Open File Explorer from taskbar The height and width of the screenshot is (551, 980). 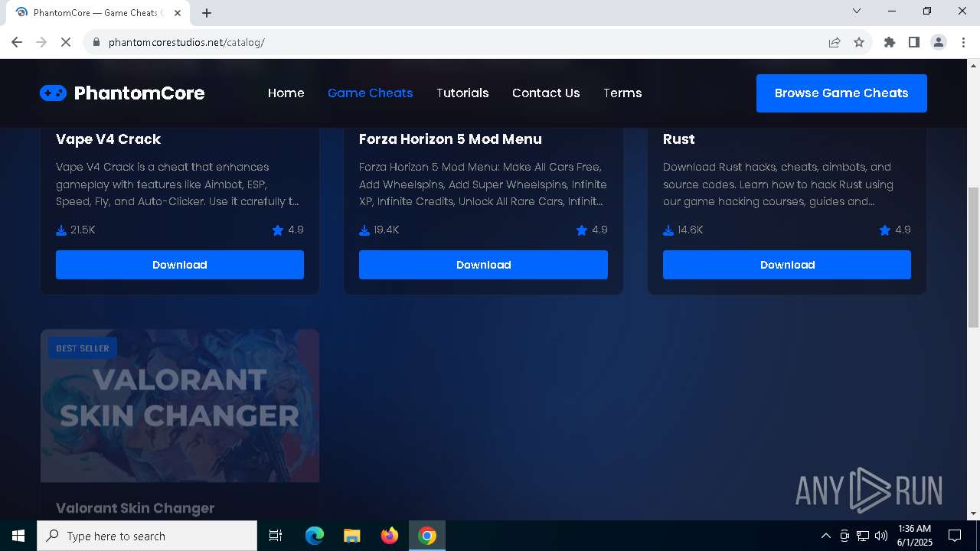click(x=351, y=536)
